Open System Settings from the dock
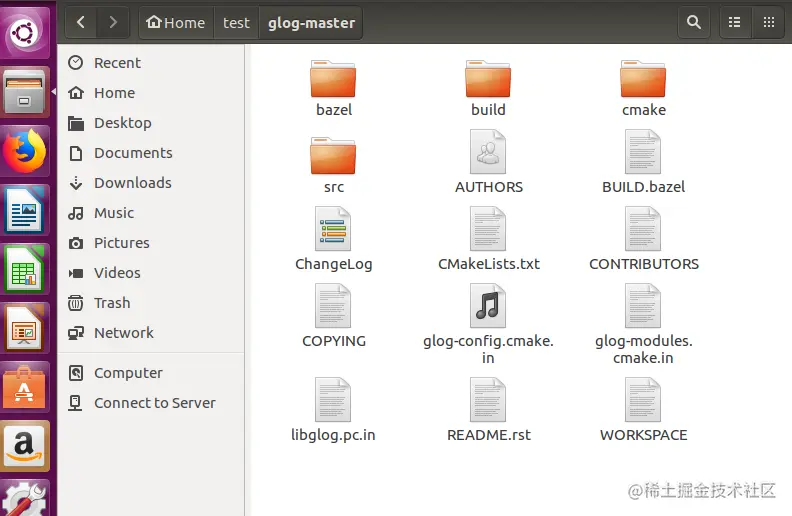 pyautogui.click(x=24, y=498)
